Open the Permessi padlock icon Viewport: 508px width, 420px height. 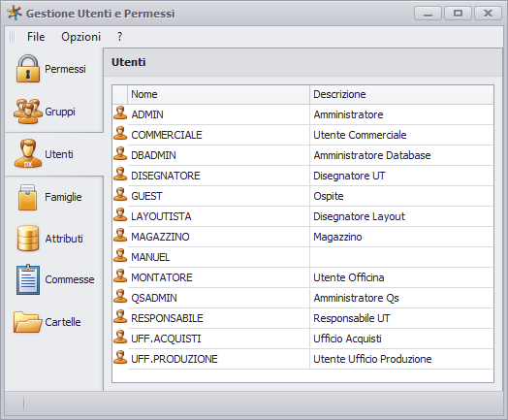tap(28, 69)
